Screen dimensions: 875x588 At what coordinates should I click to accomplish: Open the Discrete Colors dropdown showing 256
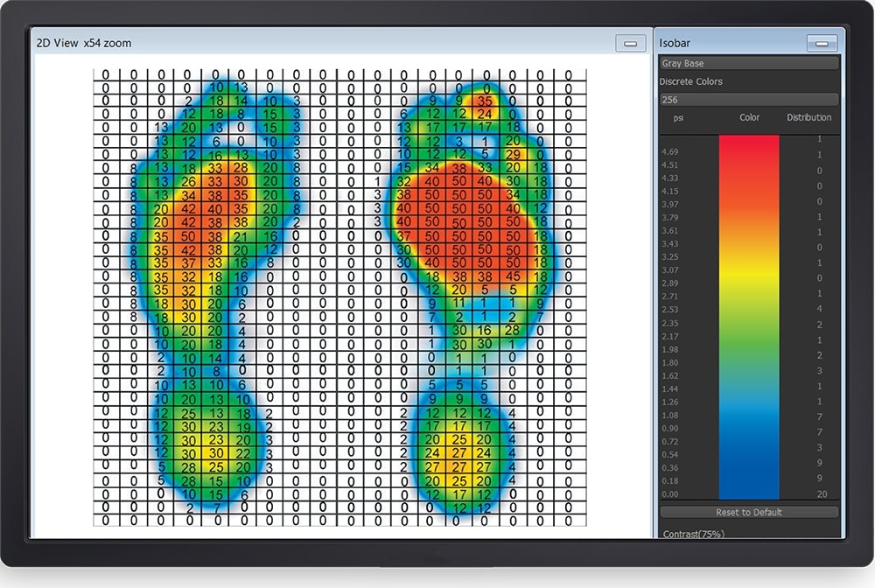(748, 98)
